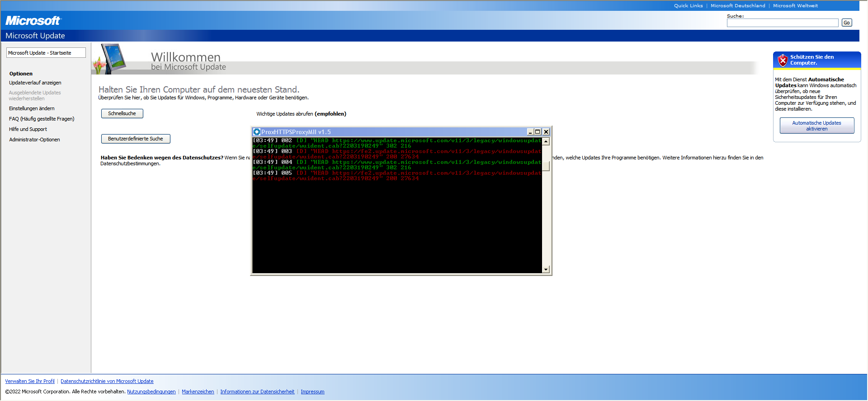868x401 pixels.
Task: Open Markenzeichen link
Action: [198, 392]
